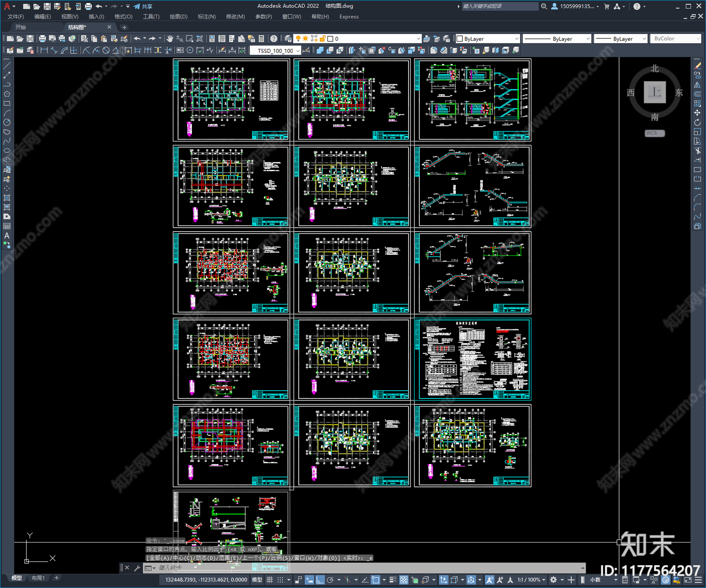Select the Rotate modify tool
The width and height of the screenshot is (706, 588).
coord(698,122)
